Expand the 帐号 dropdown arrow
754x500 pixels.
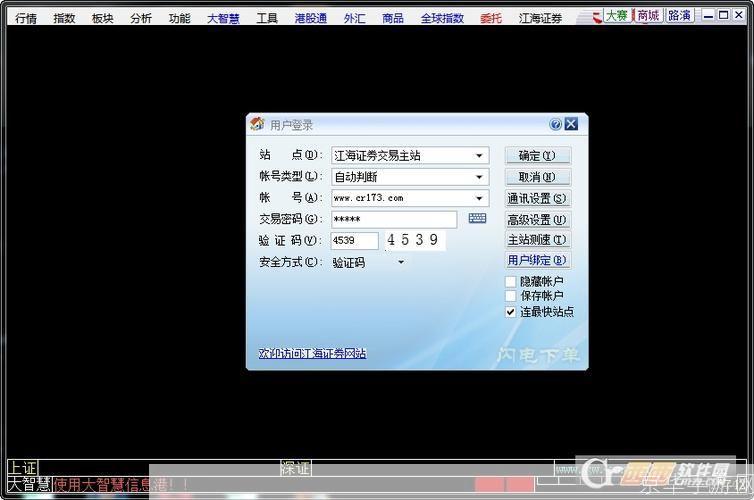pos(479,199)
